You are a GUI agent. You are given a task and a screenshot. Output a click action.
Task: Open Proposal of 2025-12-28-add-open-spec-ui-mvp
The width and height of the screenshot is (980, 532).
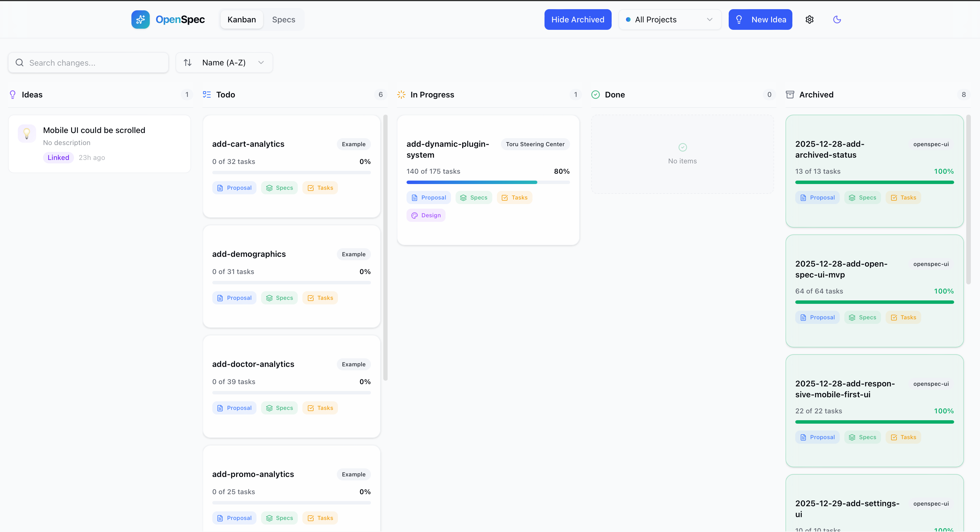coord(817,317)
